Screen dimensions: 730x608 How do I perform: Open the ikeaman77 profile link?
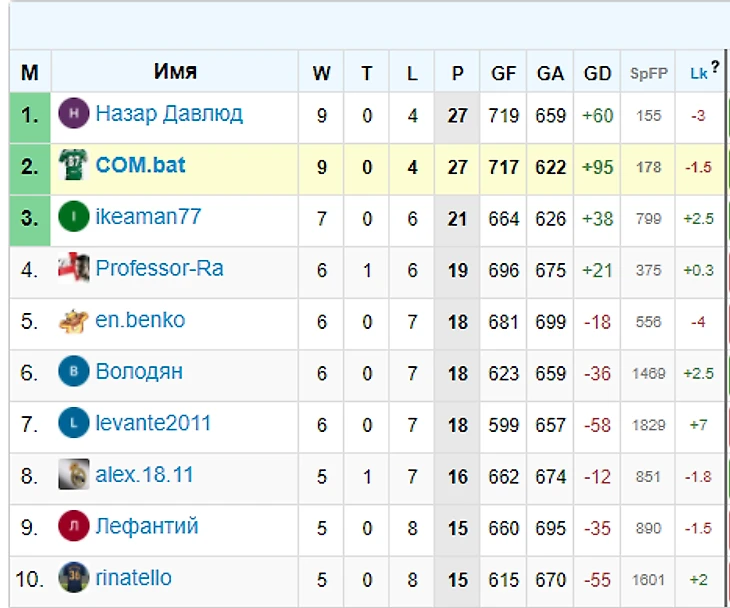[x=148, y=217]
